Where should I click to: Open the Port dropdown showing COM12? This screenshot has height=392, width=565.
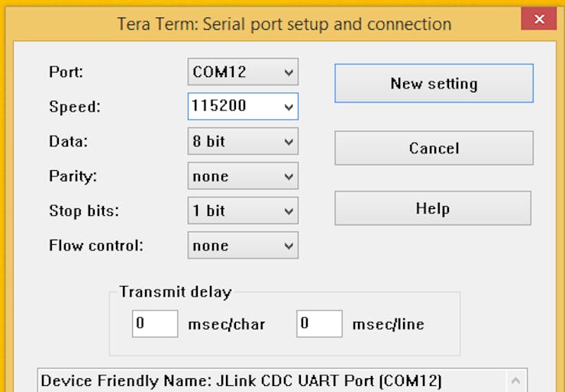point(243,72)
